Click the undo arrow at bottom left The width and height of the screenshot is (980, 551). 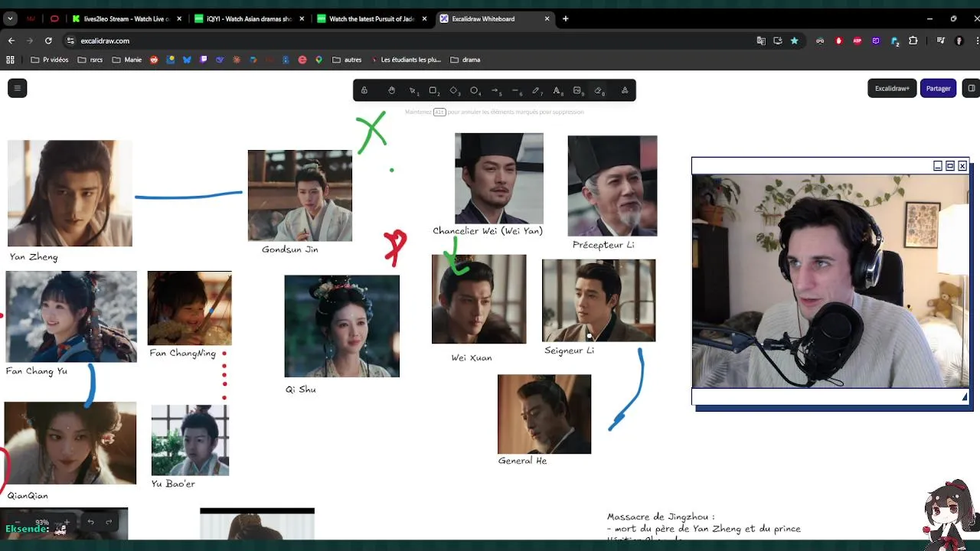pos(90,522)
